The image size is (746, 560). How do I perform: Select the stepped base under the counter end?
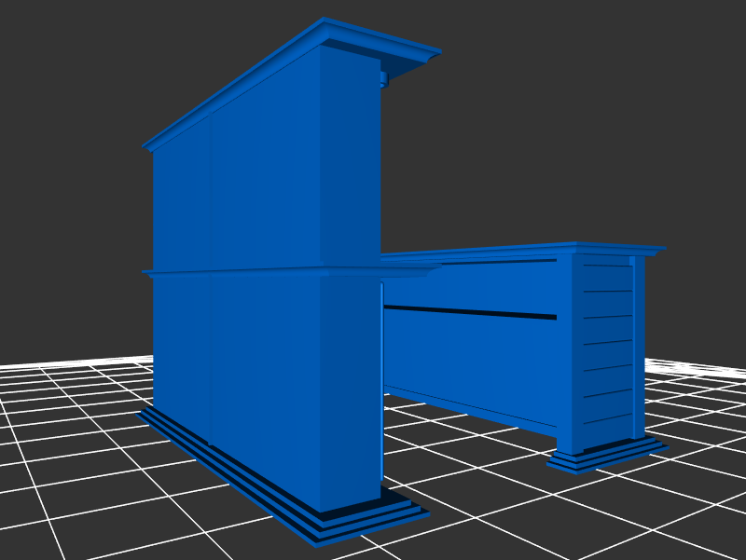606,457
